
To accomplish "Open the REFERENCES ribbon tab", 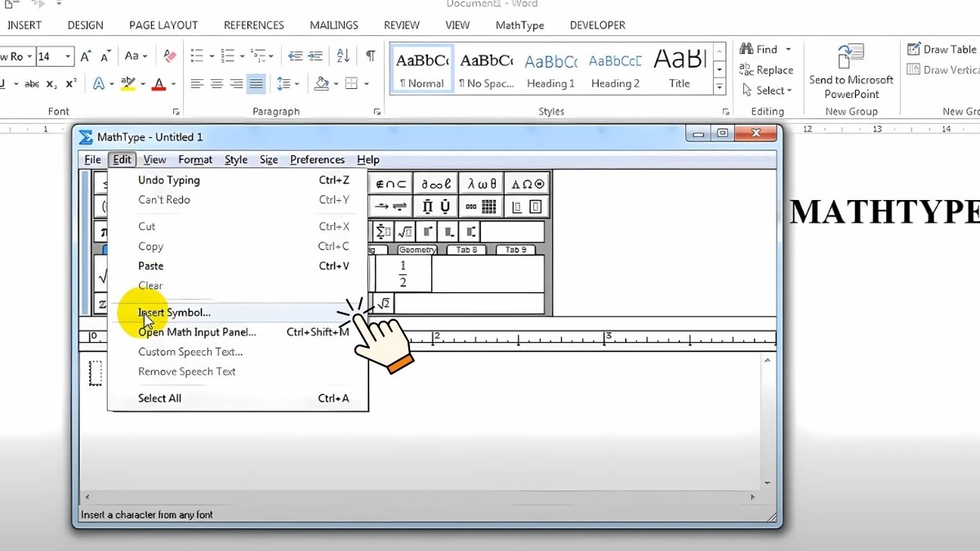I will [254, 25].
